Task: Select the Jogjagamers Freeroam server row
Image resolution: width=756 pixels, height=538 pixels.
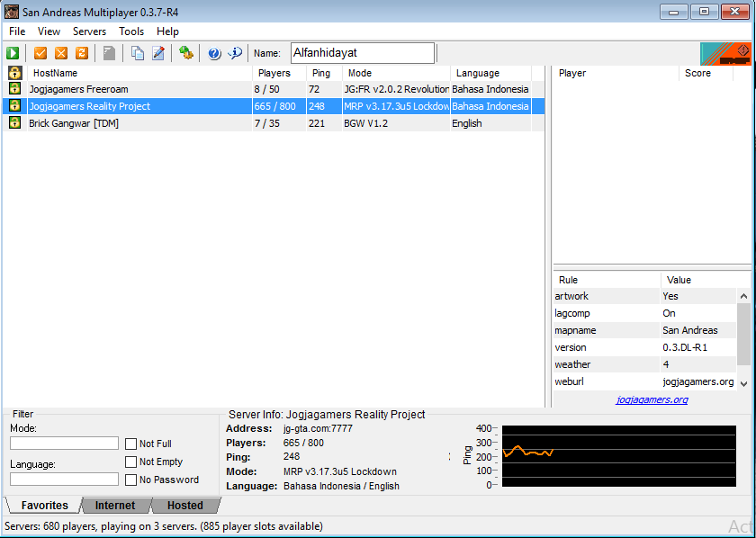Action: coord(274,89)
